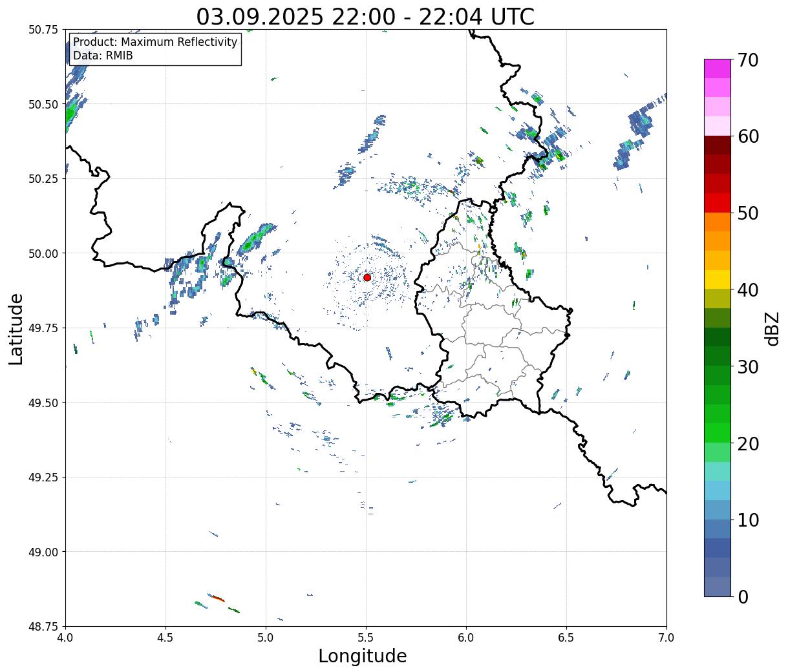The width and height of the screenshot is (788, 672).
Task: Click the longitude tick label 4.0
Action: pos(65,638)
